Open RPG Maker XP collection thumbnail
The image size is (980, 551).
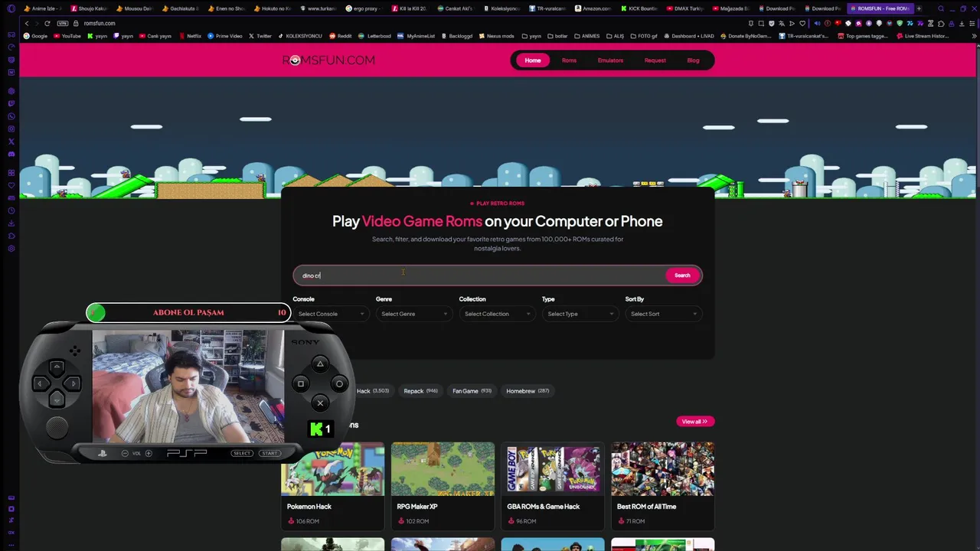click(x=443, y=469)
